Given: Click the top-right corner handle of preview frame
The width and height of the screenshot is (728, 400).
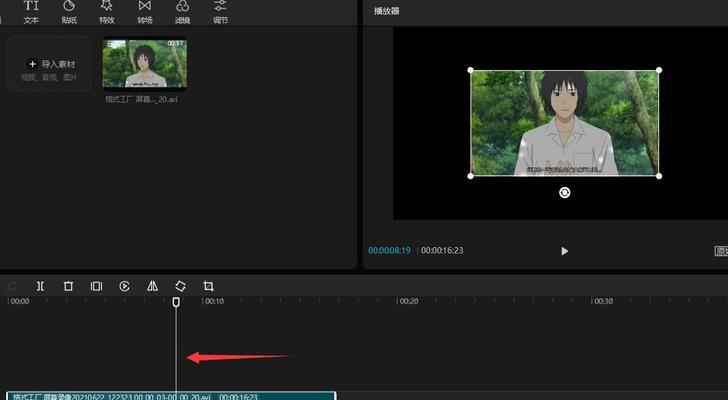Looking at the screenshot, I should click(659, 70).
